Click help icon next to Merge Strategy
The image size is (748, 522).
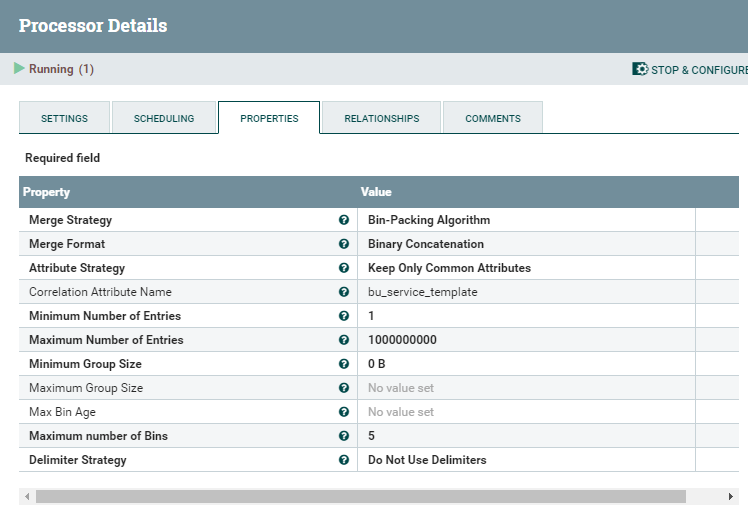[344, 220]
